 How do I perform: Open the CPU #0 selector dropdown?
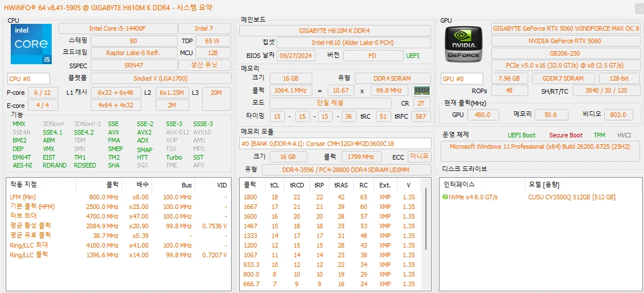pyautogui.click(x=29, y=79)
